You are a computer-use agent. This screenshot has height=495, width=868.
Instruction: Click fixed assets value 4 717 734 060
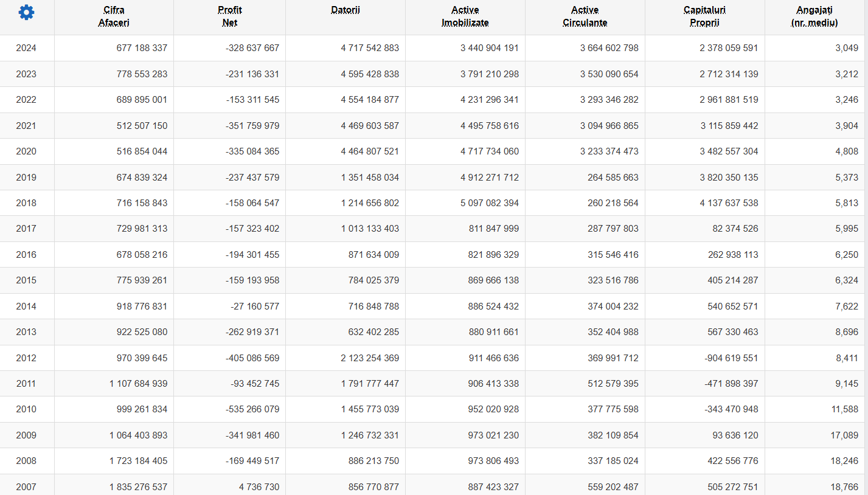pos(490,151)
